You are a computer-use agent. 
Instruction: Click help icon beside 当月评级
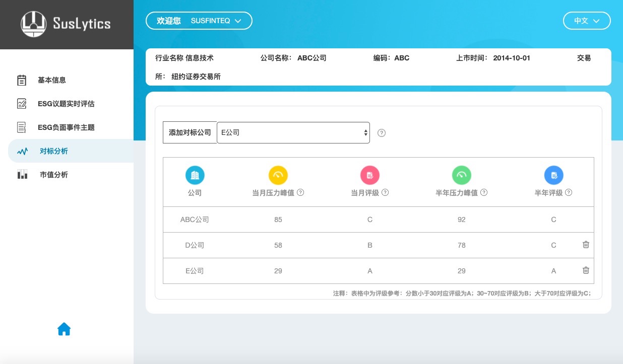[385, 193]
